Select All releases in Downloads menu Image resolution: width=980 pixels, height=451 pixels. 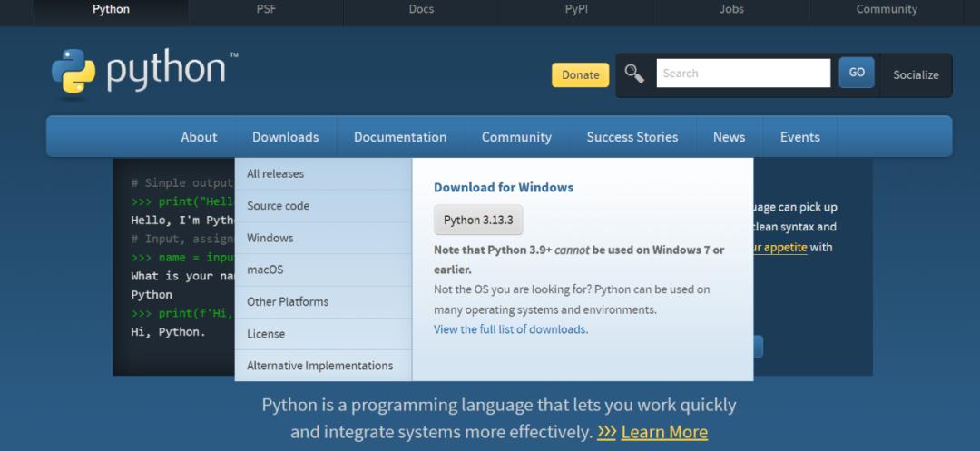point(323,173)
